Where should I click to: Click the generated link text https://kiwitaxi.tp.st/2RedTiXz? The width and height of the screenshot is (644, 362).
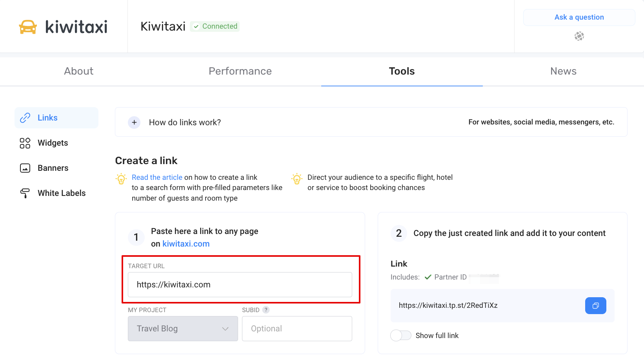[448, 305]
